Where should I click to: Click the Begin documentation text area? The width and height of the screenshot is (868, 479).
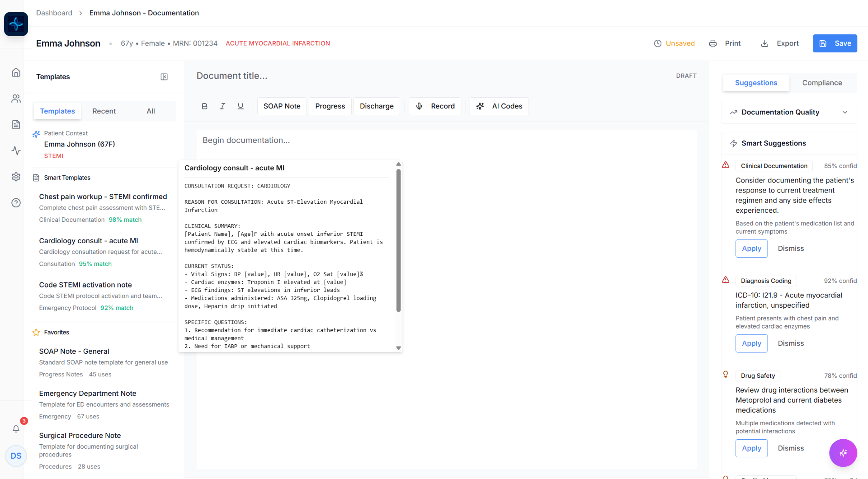click(446, 299)
